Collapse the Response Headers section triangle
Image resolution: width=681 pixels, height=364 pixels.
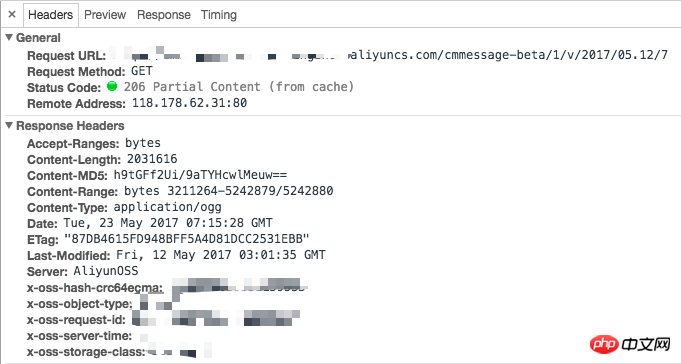point(9,125)
